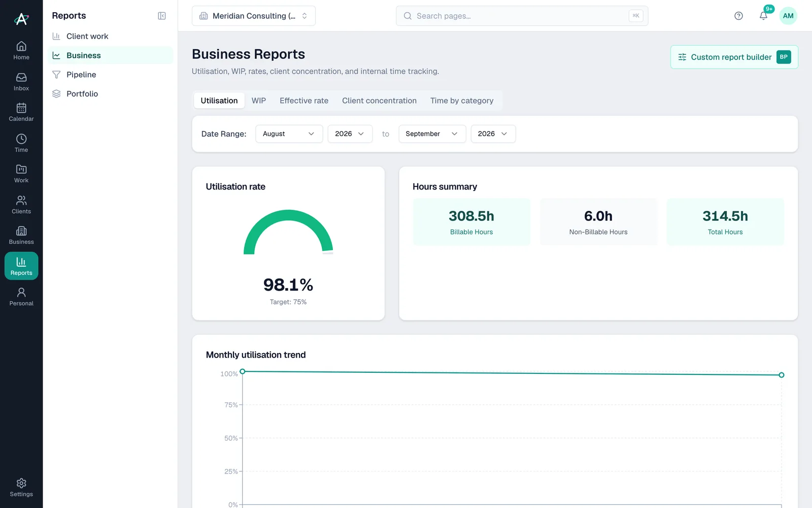Switch to the Time by category tab
This screenshot has width=812, height=508.
(x=462, y=101)
